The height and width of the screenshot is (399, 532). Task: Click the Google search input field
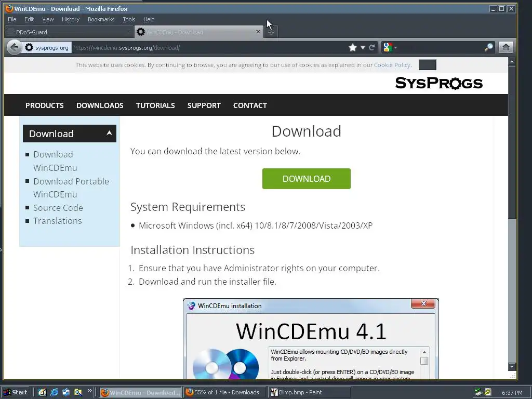tap(440, 47)
